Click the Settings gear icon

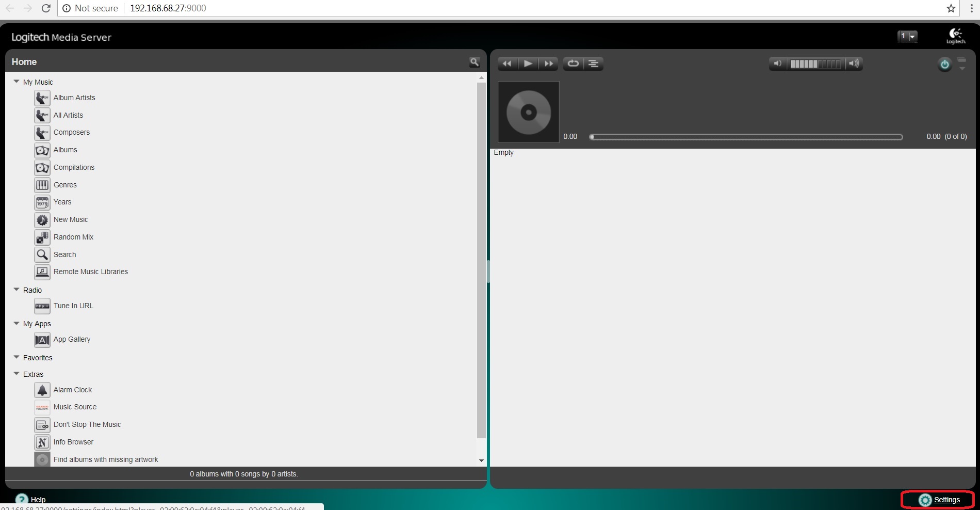tap(925, 500)
